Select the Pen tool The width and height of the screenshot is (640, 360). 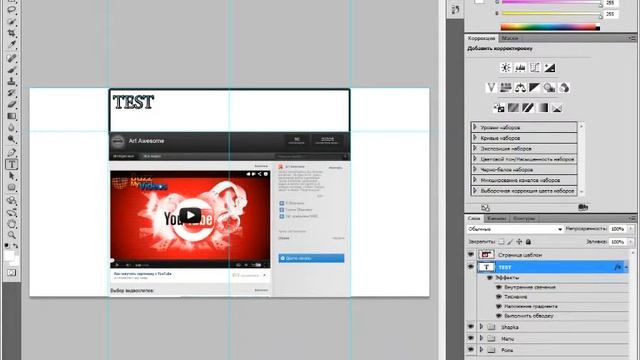coord(11,153)
